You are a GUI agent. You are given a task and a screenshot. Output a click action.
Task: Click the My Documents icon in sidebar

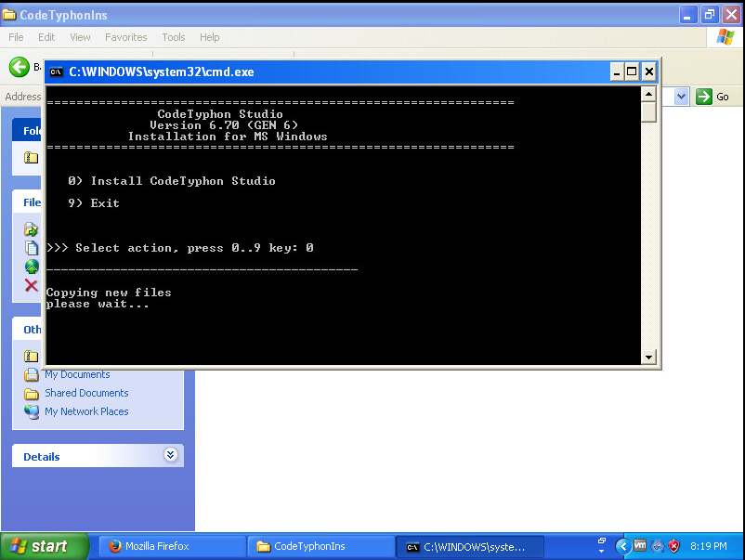click(32, 375)
